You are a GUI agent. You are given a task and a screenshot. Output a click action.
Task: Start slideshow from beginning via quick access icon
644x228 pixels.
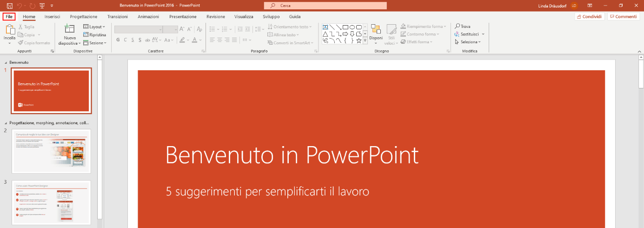[42, 5]
